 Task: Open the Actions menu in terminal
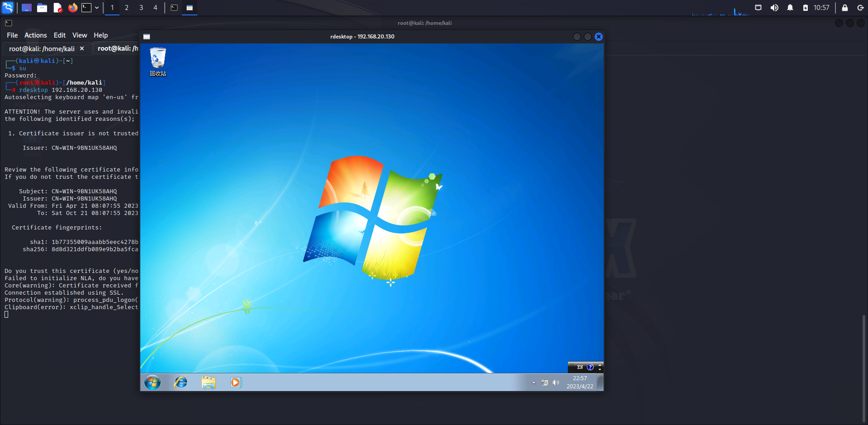click(x=36, y=35)
